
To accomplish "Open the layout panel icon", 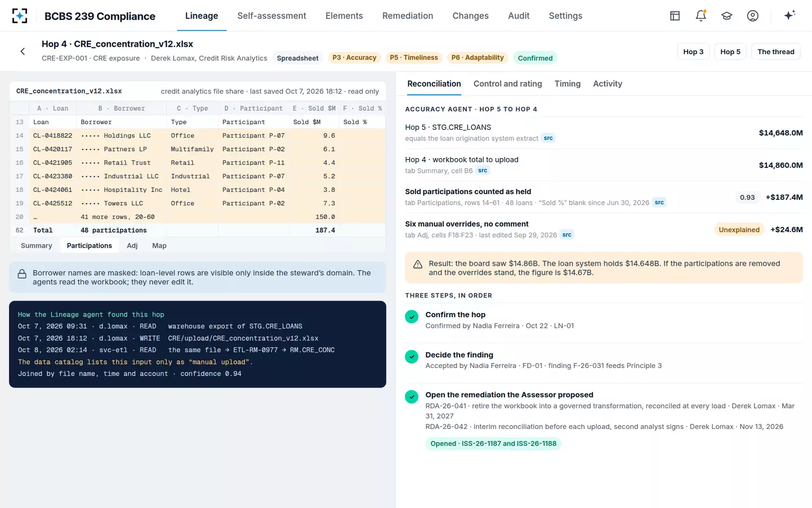I will tap(675, 16).
